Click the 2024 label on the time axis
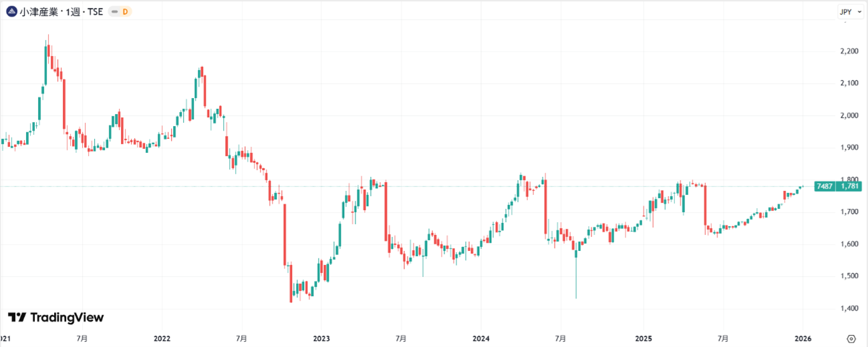868x347 pixels. click(481, 338)
